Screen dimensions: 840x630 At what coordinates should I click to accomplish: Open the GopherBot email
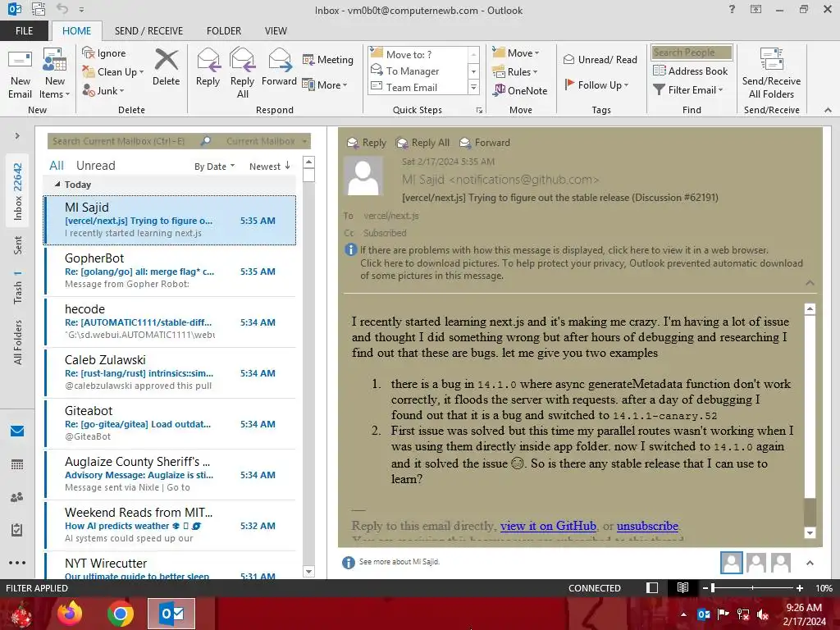pos(170,271)
